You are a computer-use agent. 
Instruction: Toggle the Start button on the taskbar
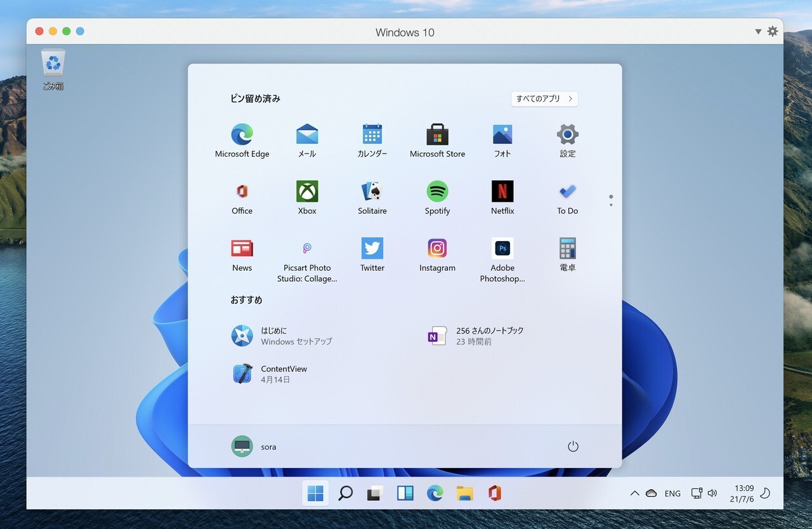(315, 493)
